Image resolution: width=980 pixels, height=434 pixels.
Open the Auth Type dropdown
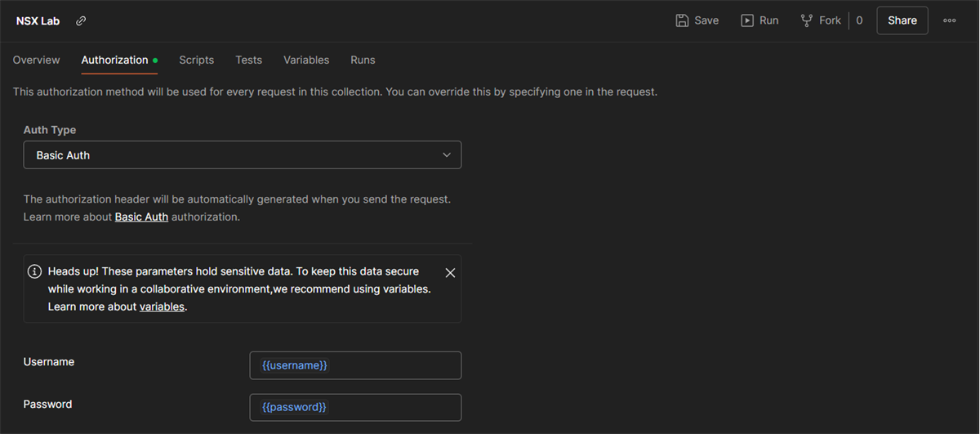(243, 155)
